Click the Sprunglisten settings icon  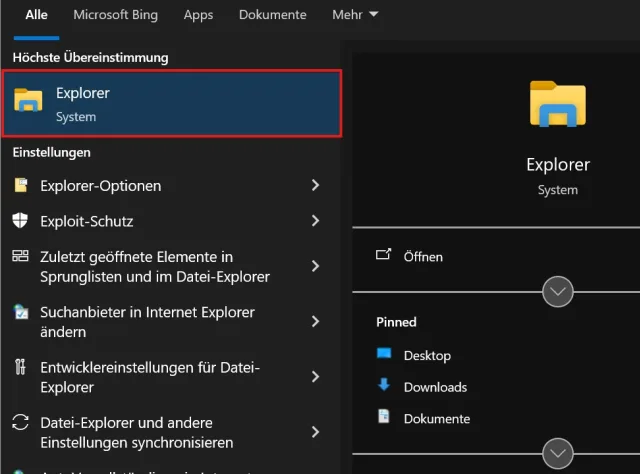point(21,257)
